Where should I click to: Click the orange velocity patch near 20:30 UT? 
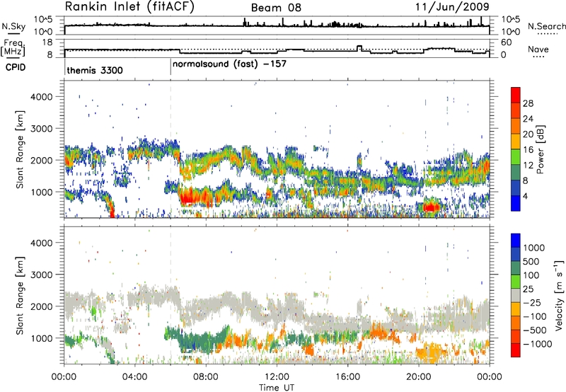(x=432, y=352)
